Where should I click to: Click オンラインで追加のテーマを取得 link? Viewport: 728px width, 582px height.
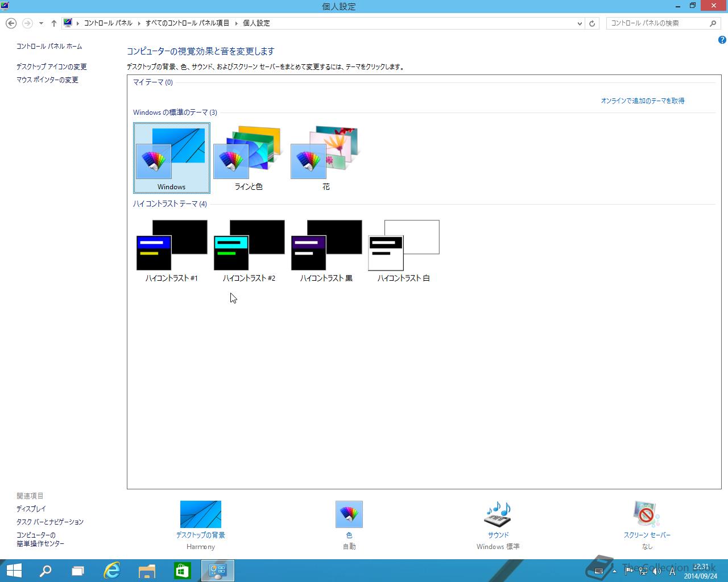coord(643,101)
